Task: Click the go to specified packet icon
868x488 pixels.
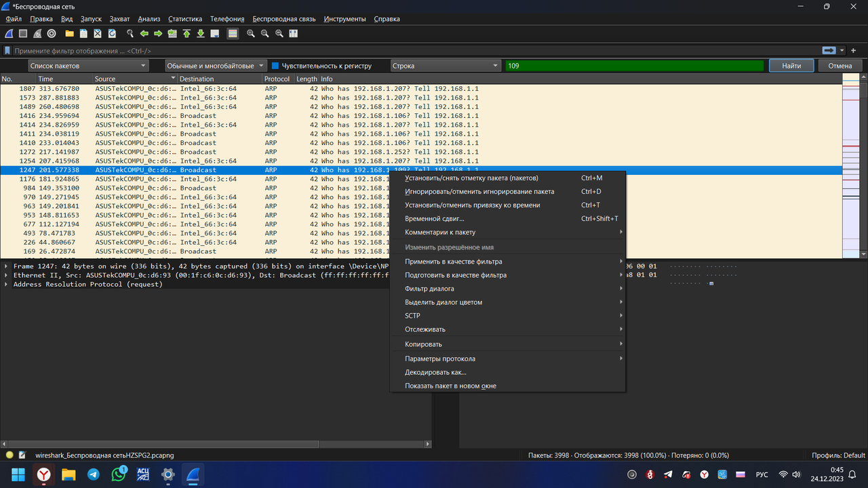Action: [172, 33]
